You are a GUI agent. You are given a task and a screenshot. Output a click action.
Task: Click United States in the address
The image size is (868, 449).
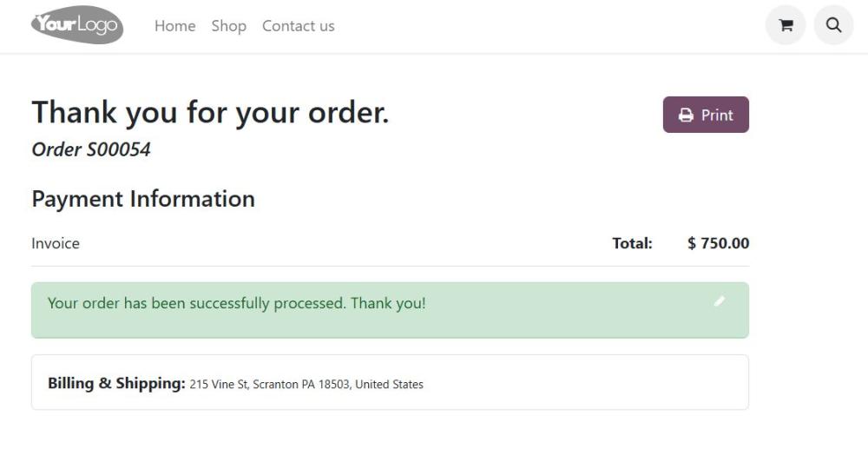390,384
